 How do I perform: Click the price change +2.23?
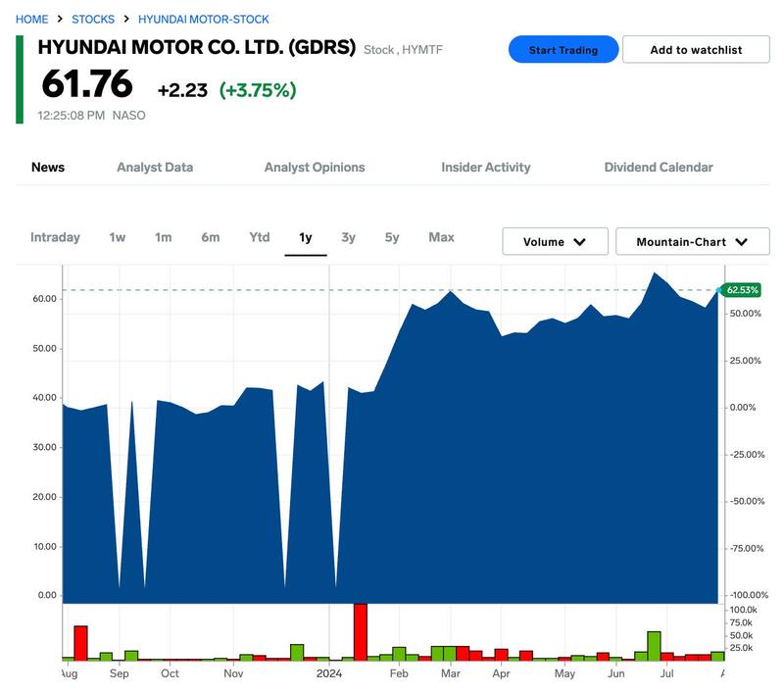182,90
